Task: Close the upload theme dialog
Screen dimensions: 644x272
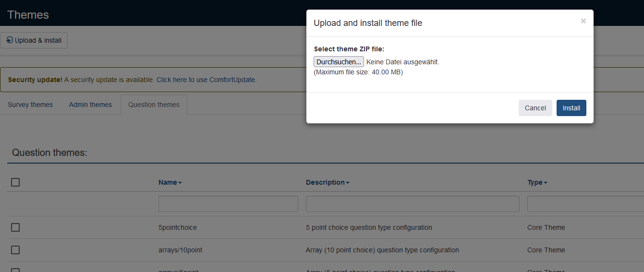Action: point(583,21)
